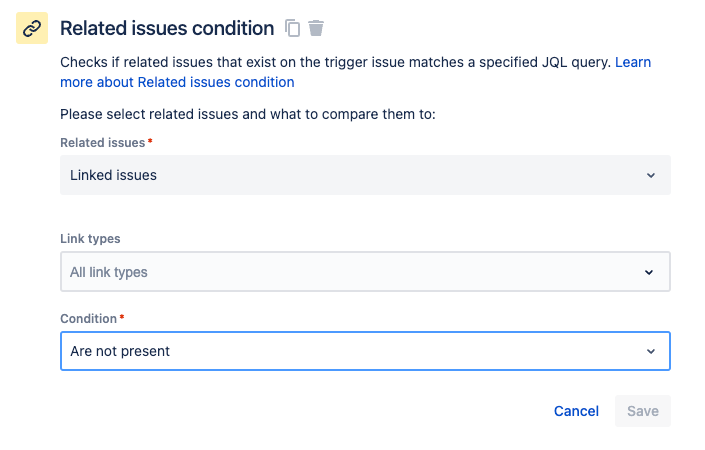Click the Condition required field label
This screenshot has width=705, height=450.
click(x=89, y=319)
